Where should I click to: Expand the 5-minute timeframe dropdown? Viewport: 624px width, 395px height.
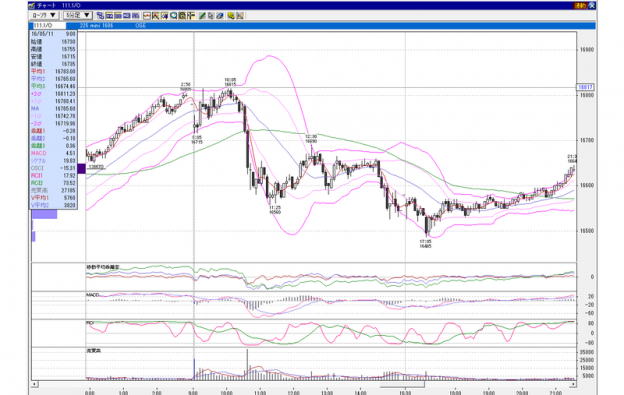(x=78, y=16)
